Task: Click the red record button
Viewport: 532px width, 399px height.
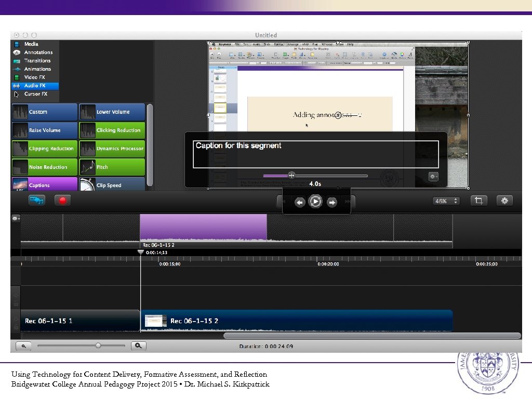Action: (x=62, y=200)
